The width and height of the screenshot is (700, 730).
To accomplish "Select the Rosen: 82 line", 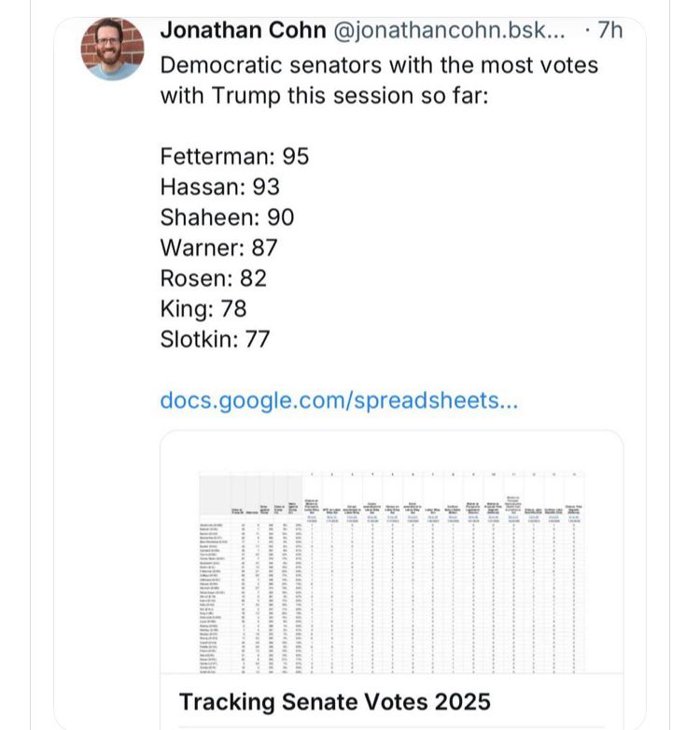I will pos(213,278).
